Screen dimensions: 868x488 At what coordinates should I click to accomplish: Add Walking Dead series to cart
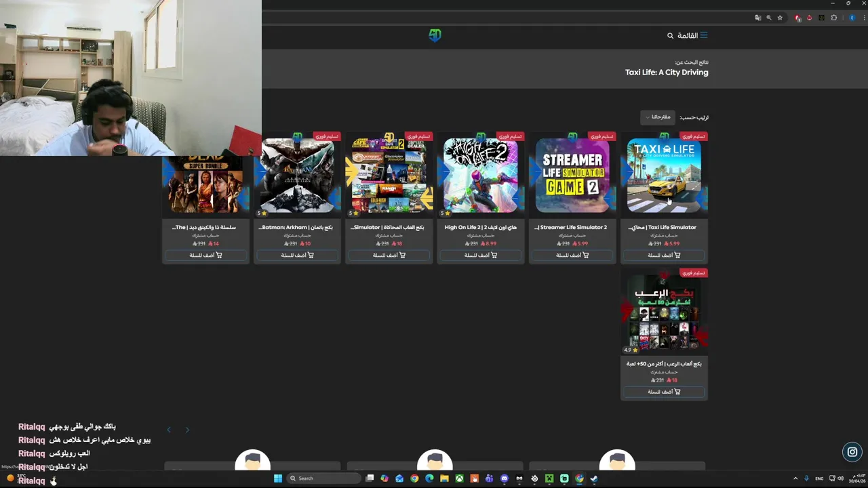206,256
